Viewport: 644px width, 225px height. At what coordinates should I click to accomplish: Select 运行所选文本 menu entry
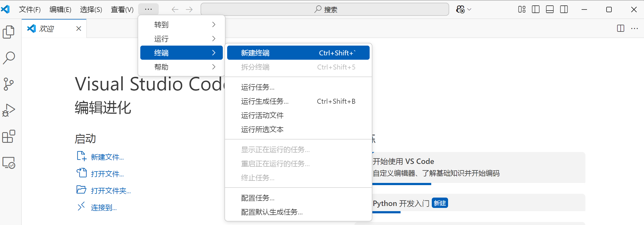tap(298, 129)
